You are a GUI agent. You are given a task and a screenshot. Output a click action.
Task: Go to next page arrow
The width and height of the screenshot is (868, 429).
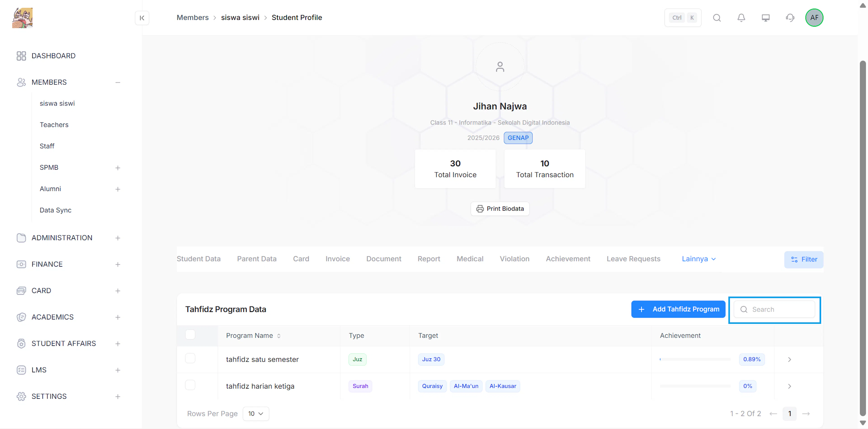(x=806, y=414)
